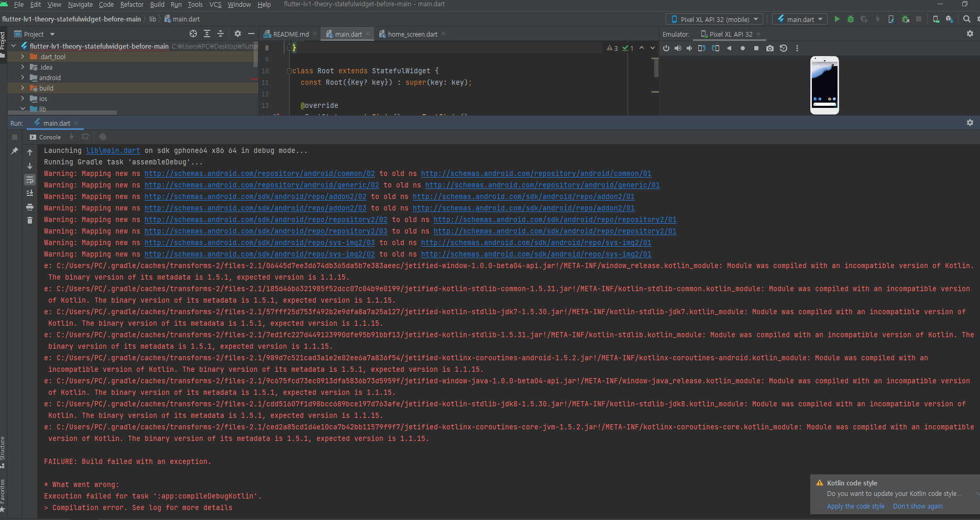The width and height of the screenshot is (980, 520).
Task: Expand the android folder
Action: [23, 78]
